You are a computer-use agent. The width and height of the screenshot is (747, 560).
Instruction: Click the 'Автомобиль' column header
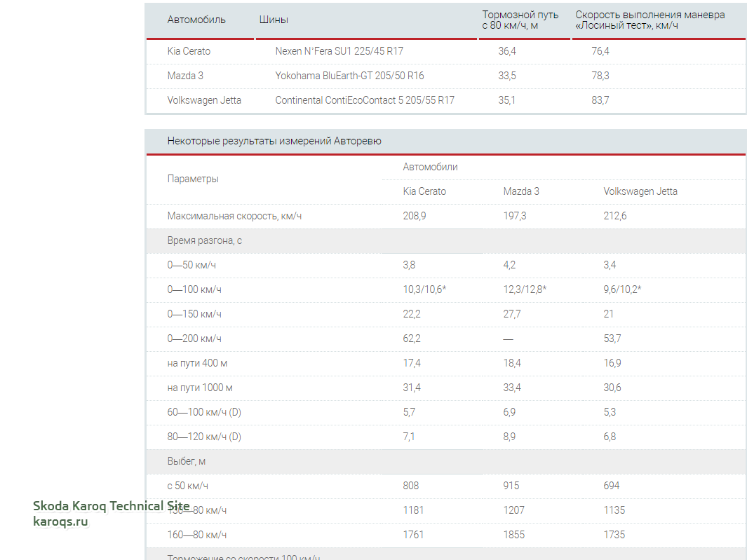[x=196, y=20]
